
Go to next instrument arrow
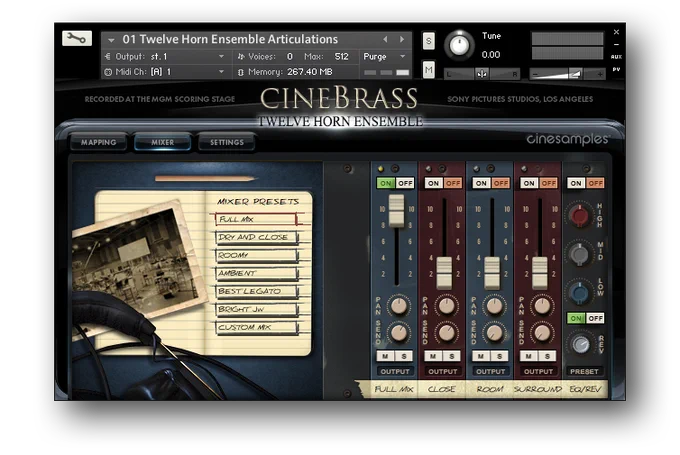pos(402,39)
